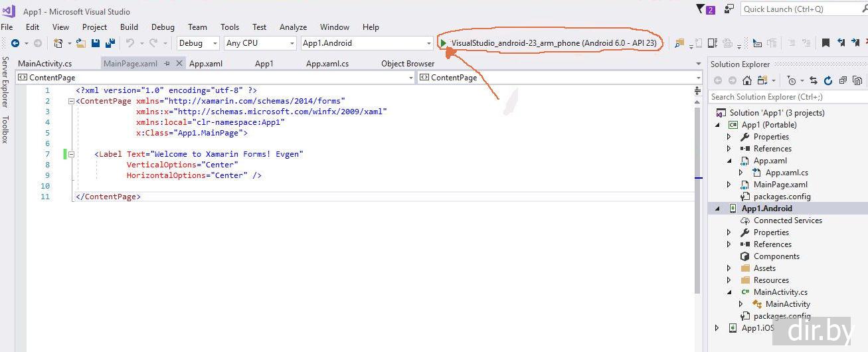Open the notifications flag icon
This screenshot has height=352, width=868.
pyautogui.click(x=701, y=9)
